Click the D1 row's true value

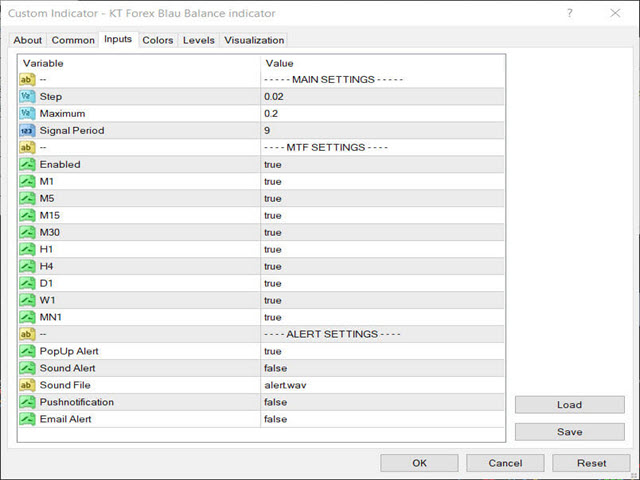tap(273, 283)
